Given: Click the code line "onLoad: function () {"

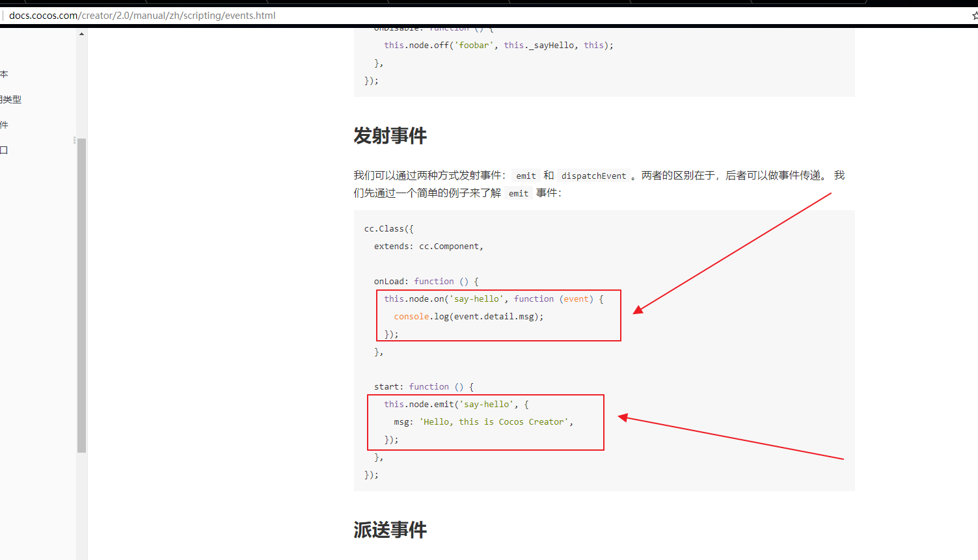Looking at the screenshot, I should 426,282.
